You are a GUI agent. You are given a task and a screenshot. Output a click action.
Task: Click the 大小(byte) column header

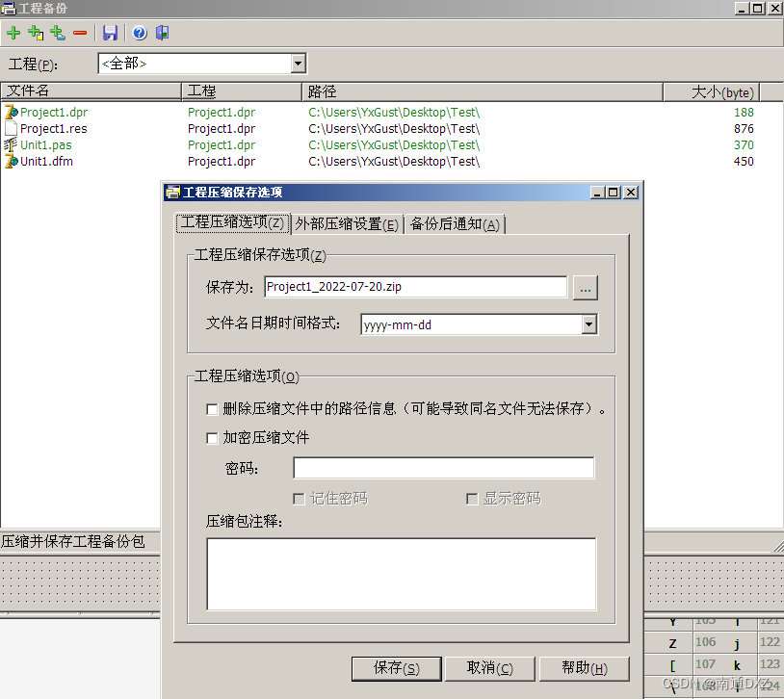(x=712, y=92)
